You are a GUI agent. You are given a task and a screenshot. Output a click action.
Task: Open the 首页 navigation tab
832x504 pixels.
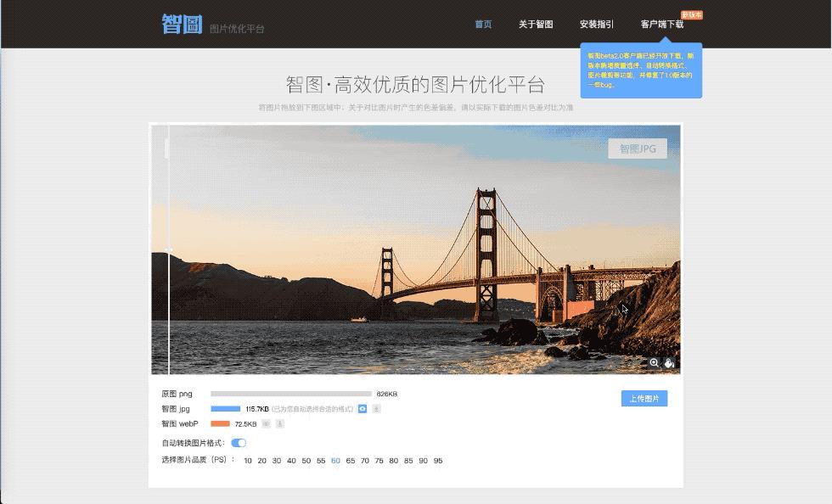point(483,25)
